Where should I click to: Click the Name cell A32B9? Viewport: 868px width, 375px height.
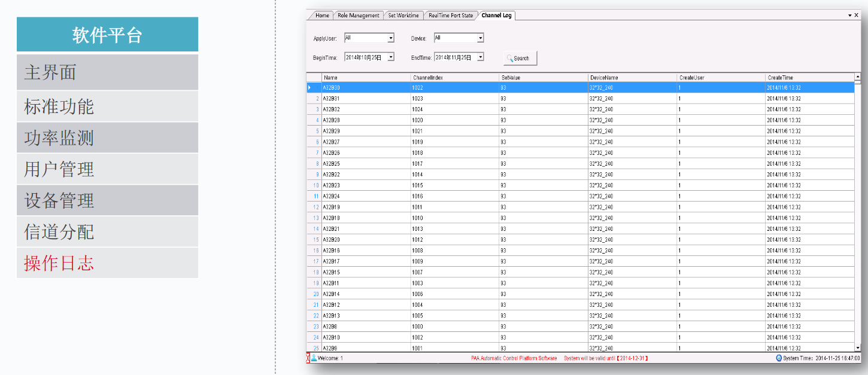pos(366,348)
